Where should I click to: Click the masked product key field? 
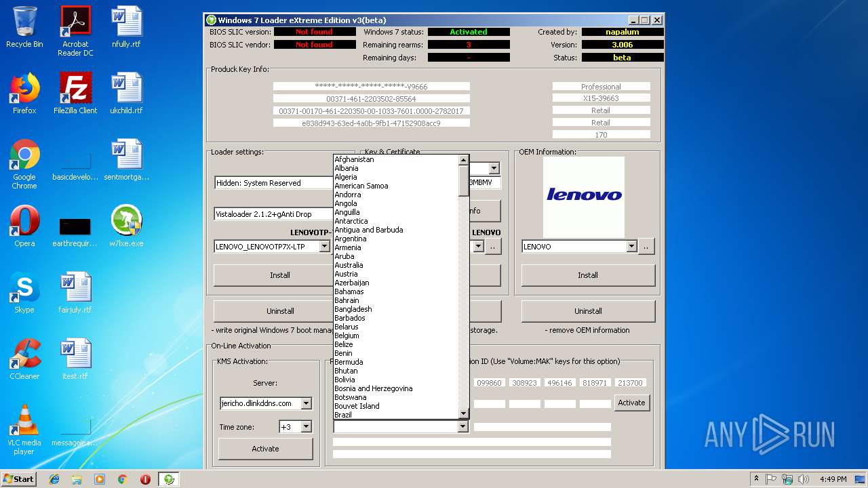point(371,87)
